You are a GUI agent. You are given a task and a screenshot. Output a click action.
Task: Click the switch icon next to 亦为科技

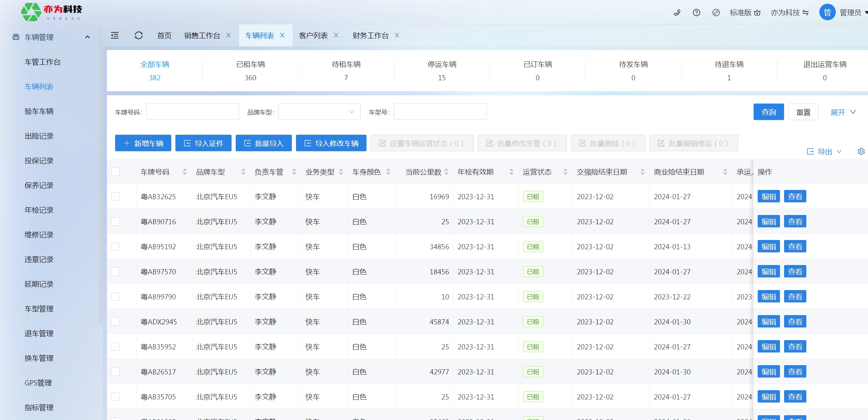[806, 13]
